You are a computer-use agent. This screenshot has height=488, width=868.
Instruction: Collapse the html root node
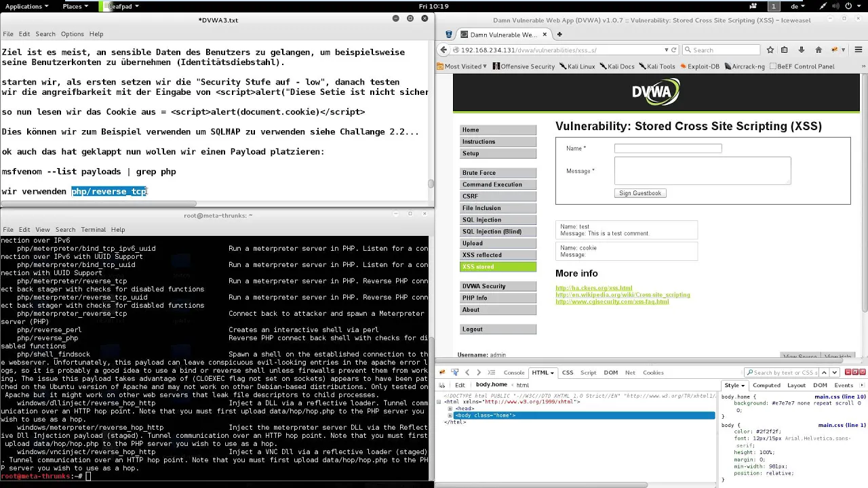point(440,402)
